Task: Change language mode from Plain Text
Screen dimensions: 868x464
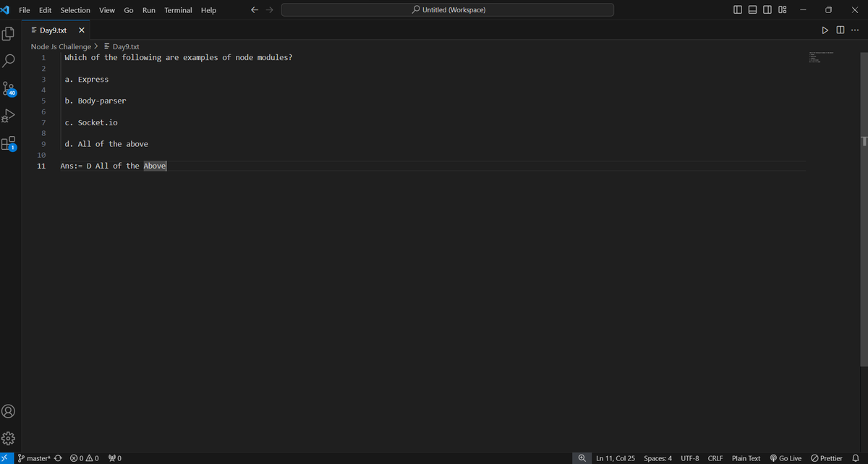Action: click(746, 458)
